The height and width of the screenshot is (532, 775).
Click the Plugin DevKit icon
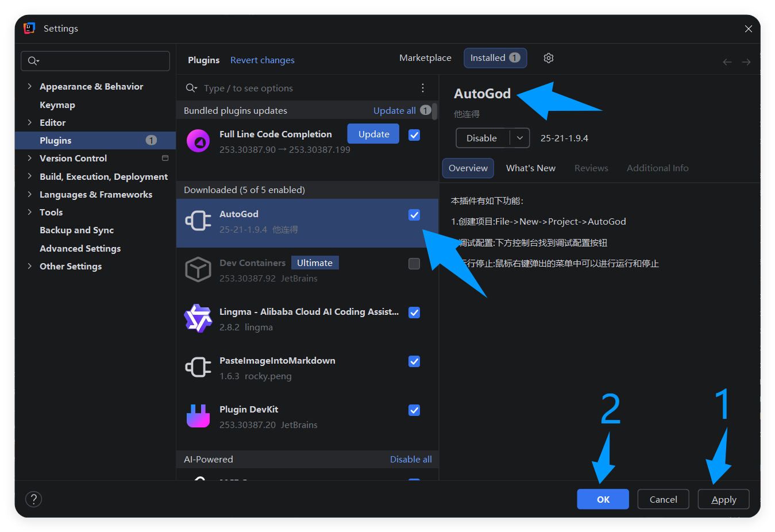(x=198, y=417)
